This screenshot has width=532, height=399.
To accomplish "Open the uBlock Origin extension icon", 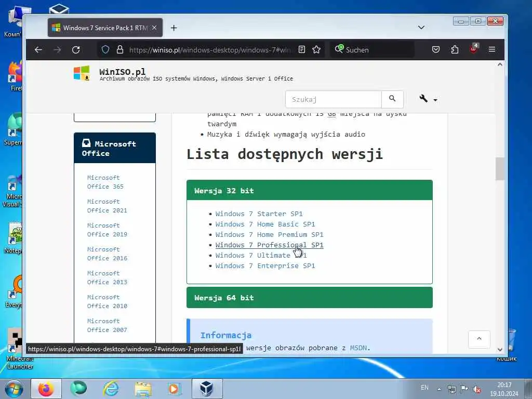I will 474,49.
